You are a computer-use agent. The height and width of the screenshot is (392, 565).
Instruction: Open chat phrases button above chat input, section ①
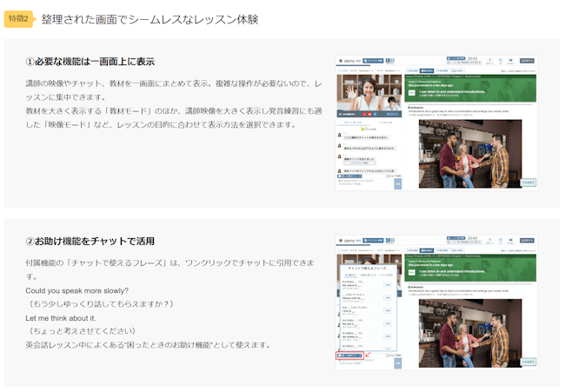(x=349, y=176)
